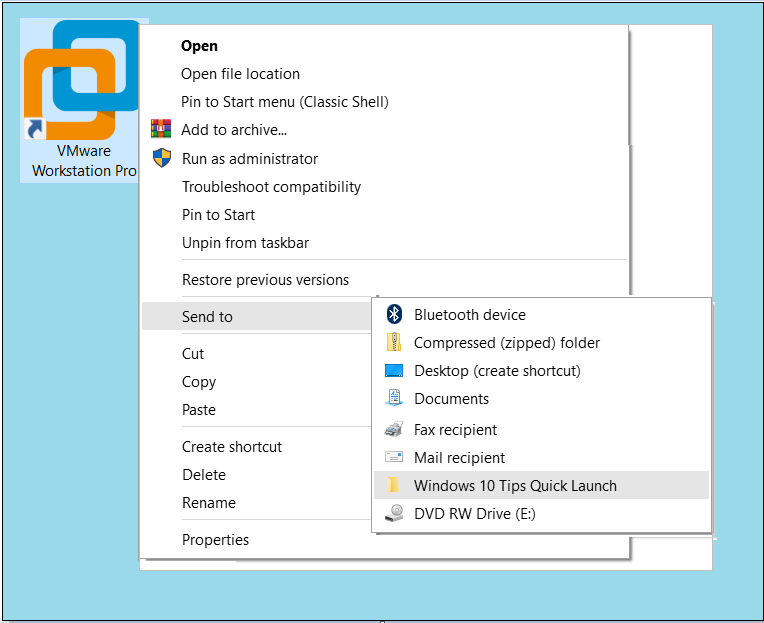Viewport: 764px width, 623px height.
Task: Select Troubleshoot compatibility
Action: pyautogui.click(x=384, y=187)
